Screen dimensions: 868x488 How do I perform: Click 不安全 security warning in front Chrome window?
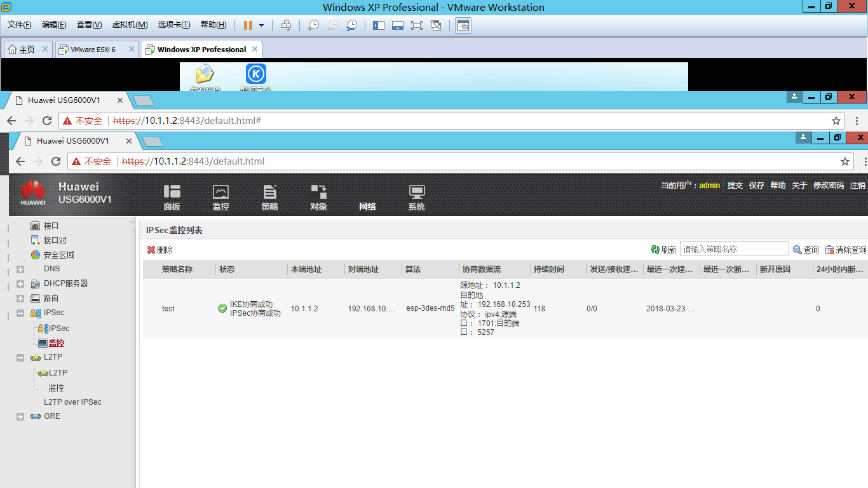tap(92, 161)
